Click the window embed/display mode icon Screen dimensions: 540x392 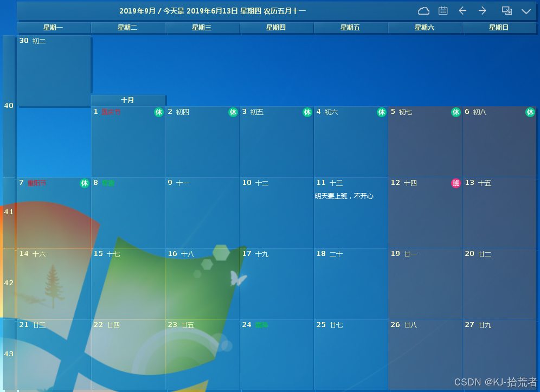click(x=506, y=11)
